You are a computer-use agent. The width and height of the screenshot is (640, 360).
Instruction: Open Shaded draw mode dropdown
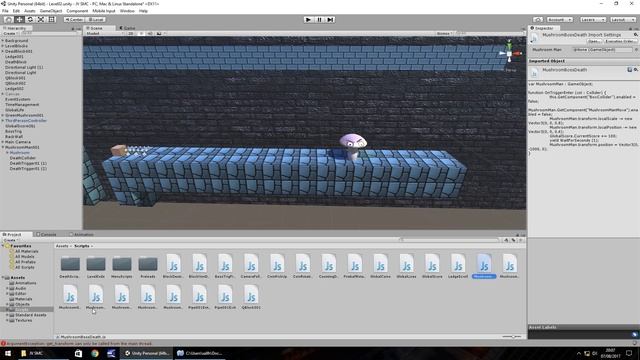[x=104, y=33]
